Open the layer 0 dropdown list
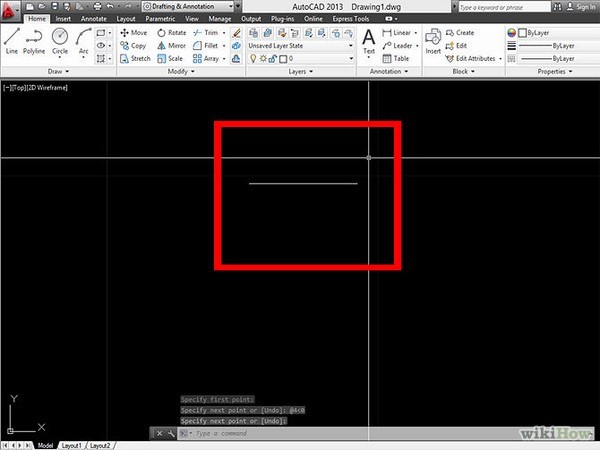This screenshot has width=600, height=450. (x=301, y=59)
